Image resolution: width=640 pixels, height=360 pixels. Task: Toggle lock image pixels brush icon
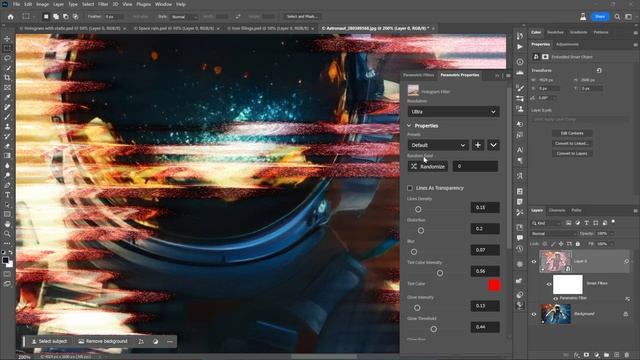tap(553, 244)
